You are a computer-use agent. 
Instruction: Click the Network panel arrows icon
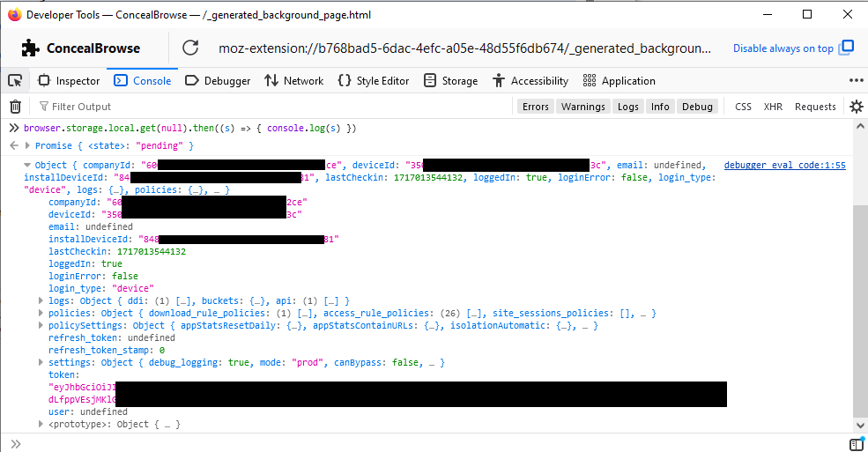click(x=271, y=81)
